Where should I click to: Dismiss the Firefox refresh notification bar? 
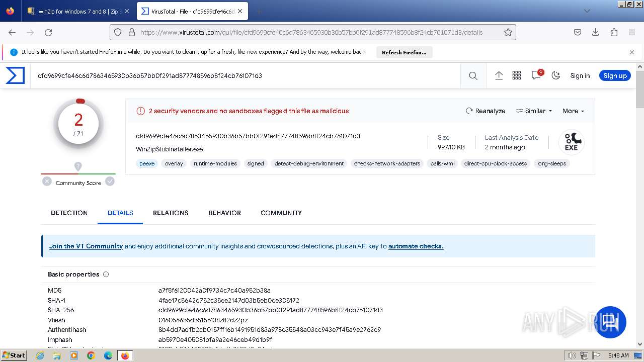[632, 52]
